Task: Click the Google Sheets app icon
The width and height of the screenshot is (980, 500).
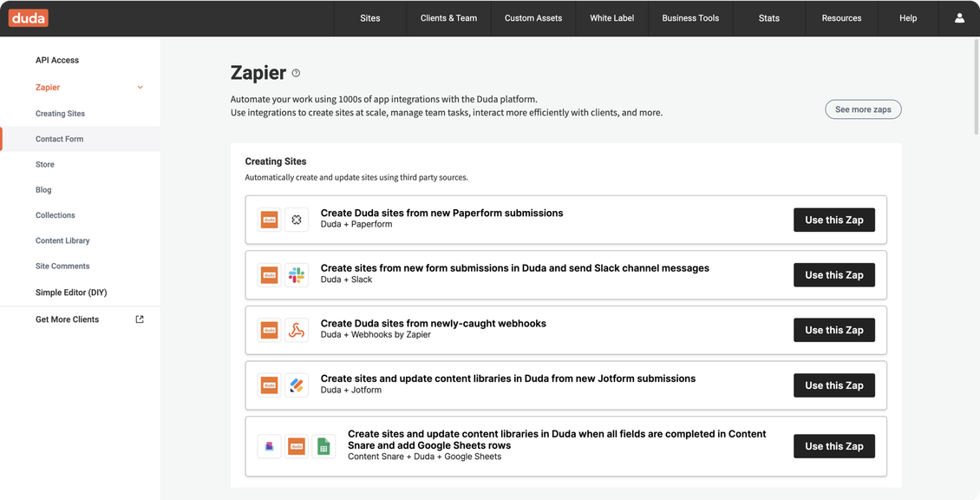Action: (x=323, y=446)
